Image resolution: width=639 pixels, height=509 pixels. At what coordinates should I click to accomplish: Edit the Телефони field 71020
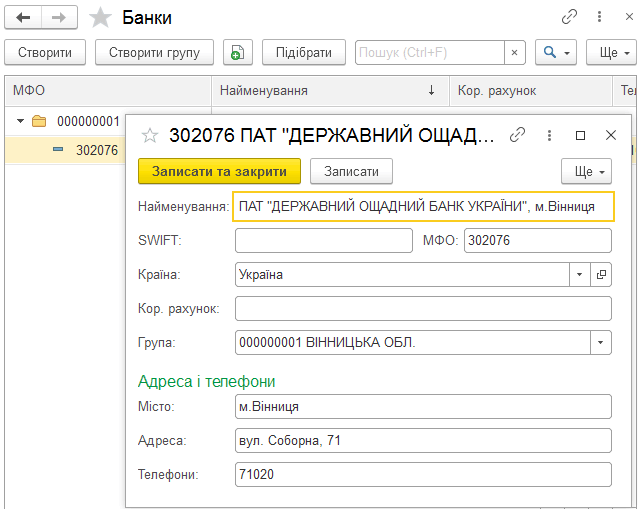[423, 474]
